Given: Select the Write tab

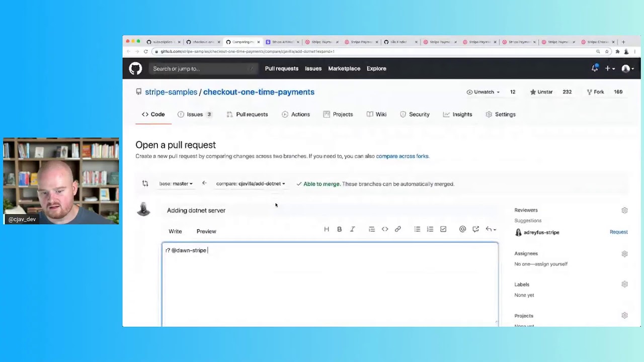Looking at the screenshot, I should click(175, 231).
